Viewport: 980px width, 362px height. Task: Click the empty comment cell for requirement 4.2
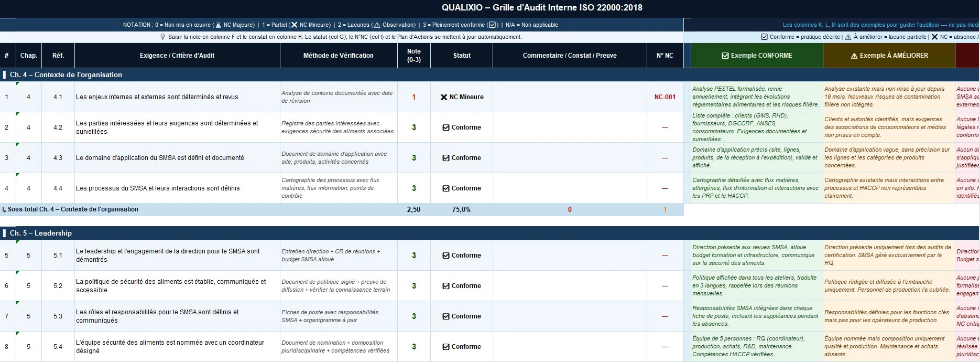click(570, 127)
